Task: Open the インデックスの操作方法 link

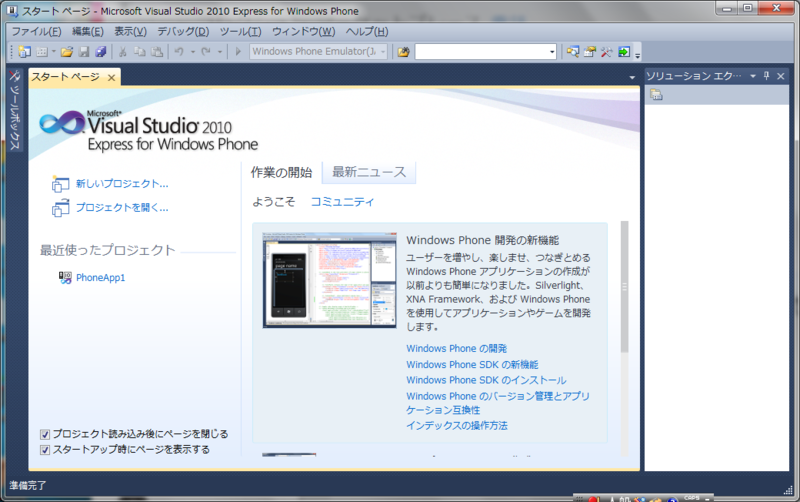Action: 457,425
